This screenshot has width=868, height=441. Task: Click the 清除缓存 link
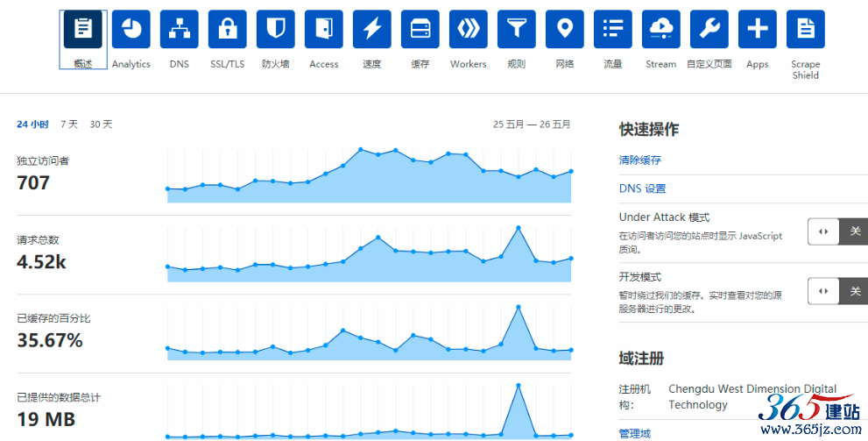(640, 160)
